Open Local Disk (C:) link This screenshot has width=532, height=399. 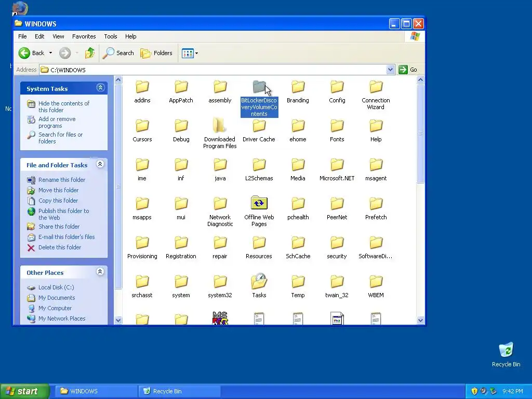(x=56, y=287)
